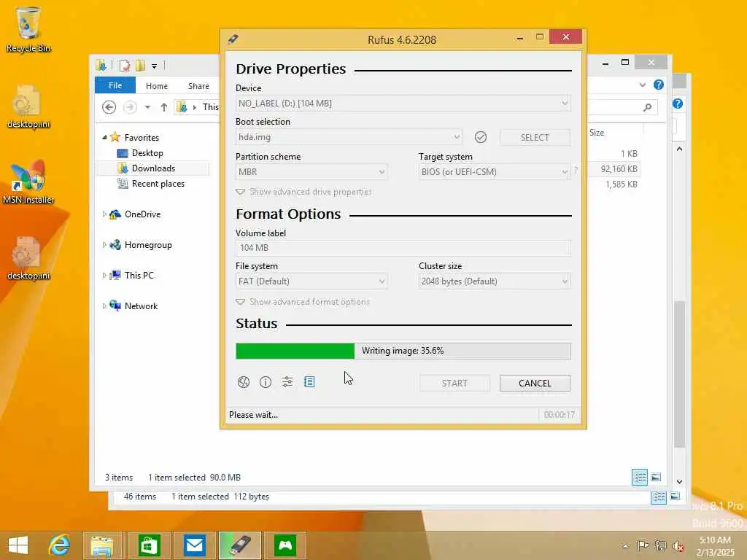The image size is (747, 560).
Task: Open Rufus language globe icon
Action: click(244, 382)
